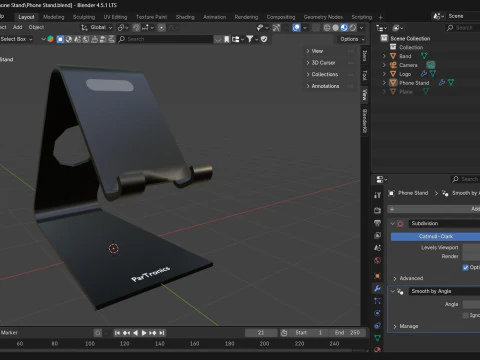Switch to rendered viewport shading
Image resolution: width=480 pixels, height=360 pixels.
tap(353, 28)
